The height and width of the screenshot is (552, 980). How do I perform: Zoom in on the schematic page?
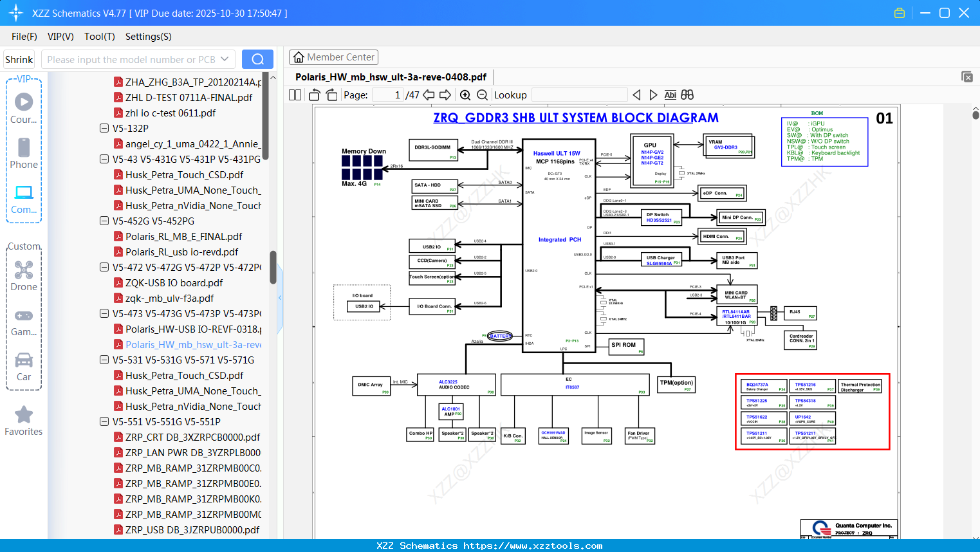pyautogui.click(x=465, y=95)
